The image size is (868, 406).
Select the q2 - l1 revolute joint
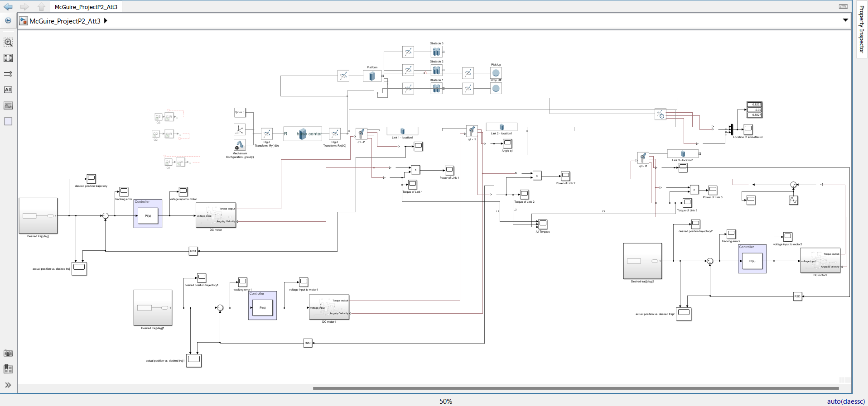pos(472,131)
